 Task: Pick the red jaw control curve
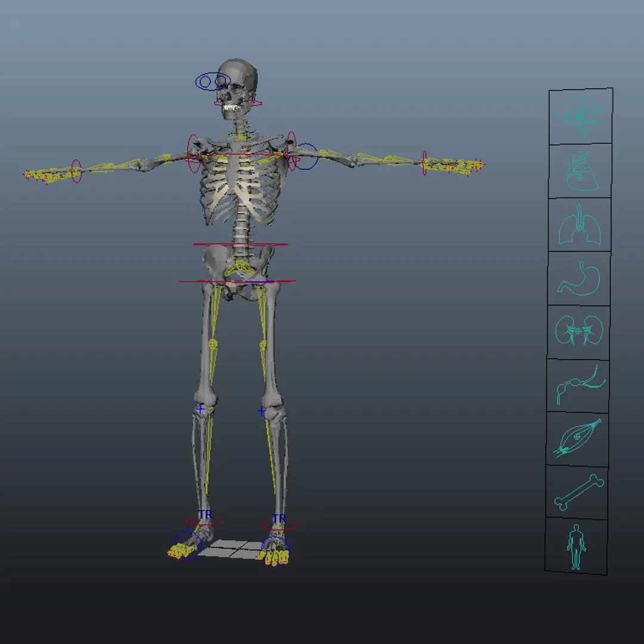pos(238,104)
